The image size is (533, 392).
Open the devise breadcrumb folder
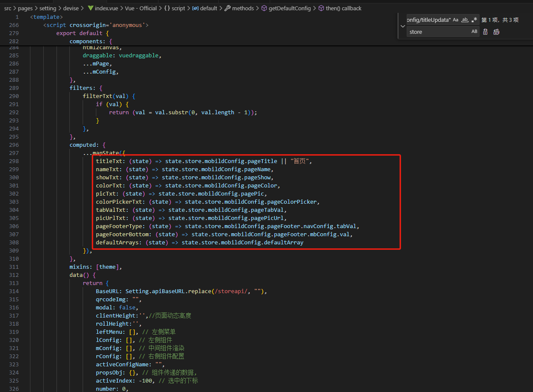[71, 8]
